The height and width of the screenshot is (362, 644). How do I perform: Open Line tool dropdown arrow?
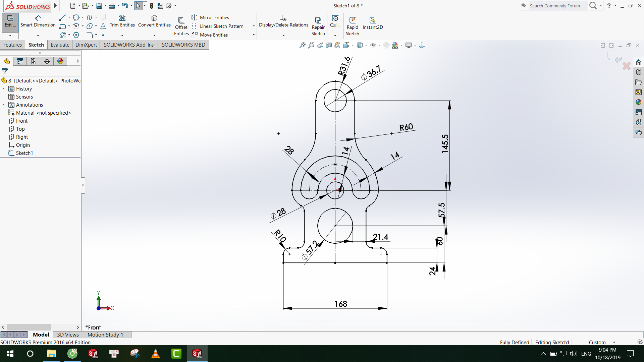[x=69, y=17]
